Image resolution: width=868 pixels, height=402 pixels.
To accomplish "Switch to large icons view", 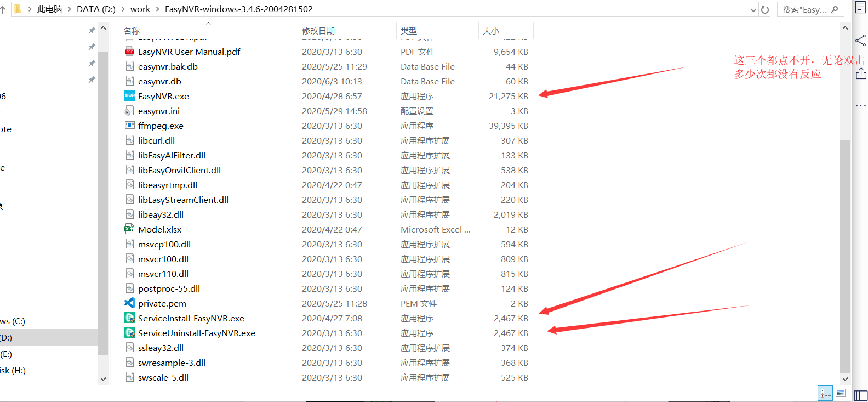I will pos(841,393).
